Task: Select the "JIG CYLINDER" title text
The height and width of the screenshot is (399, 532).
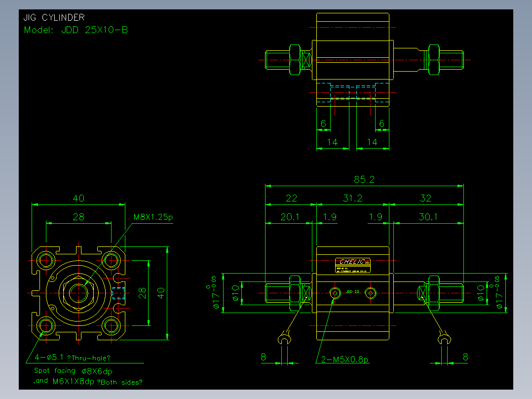Action: (x=54, y=17)
